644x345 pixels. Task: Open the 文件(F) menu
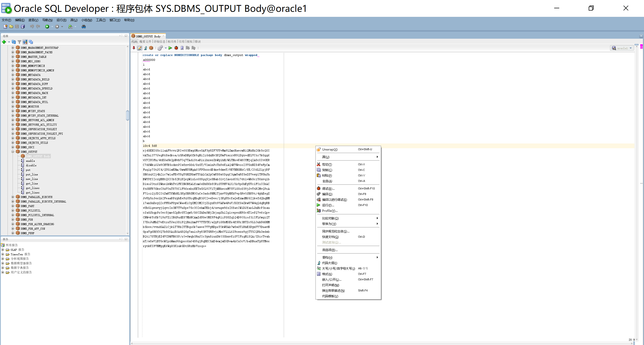click(x=6, y=20)
